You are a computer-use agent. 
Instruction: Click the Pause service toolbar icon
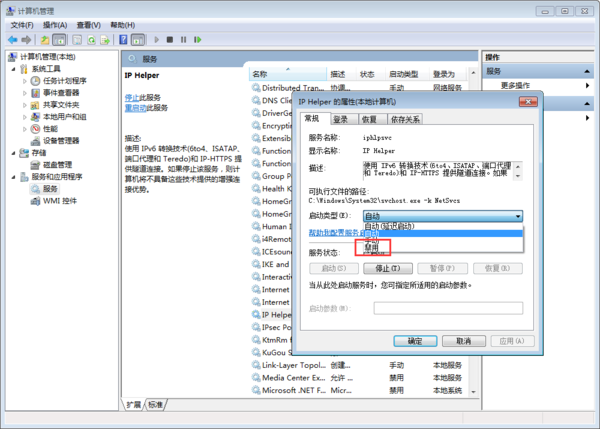184,39
